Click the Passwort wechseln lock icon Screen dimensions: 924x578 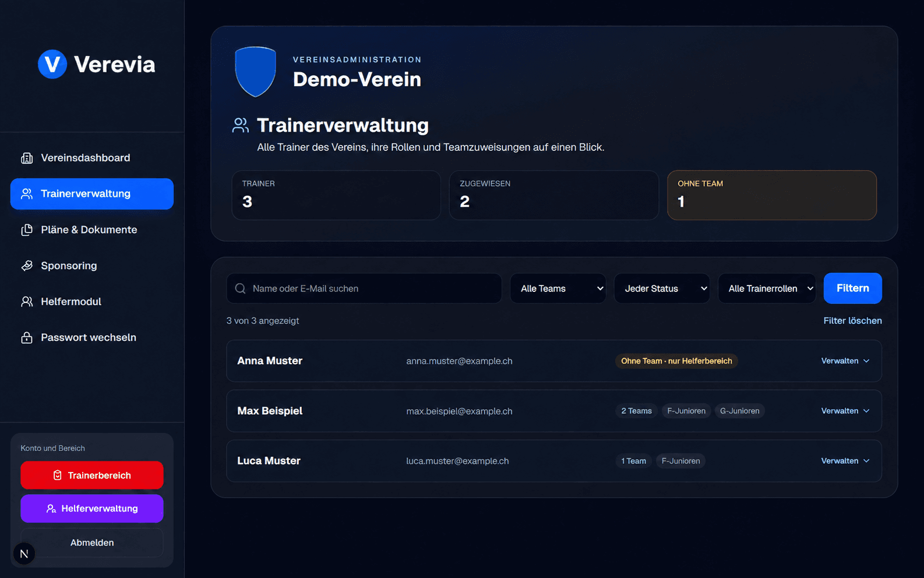27,338
